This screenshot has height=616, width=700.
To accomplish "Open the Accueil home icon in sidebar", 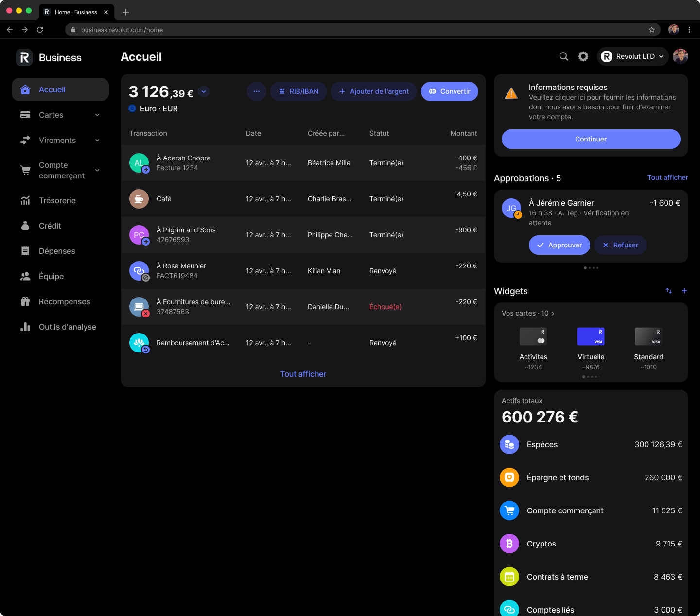I will (25, 89).
